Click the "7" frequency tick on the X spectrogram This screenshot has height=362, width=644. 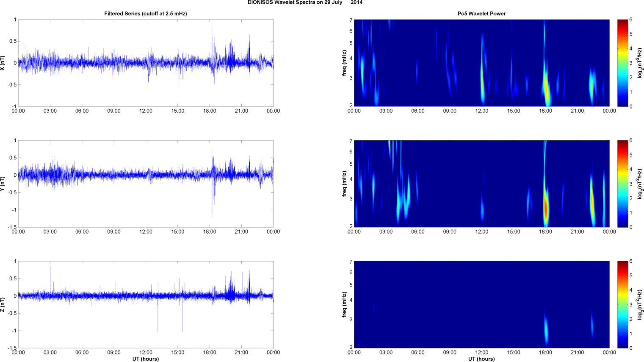(351, 20)
